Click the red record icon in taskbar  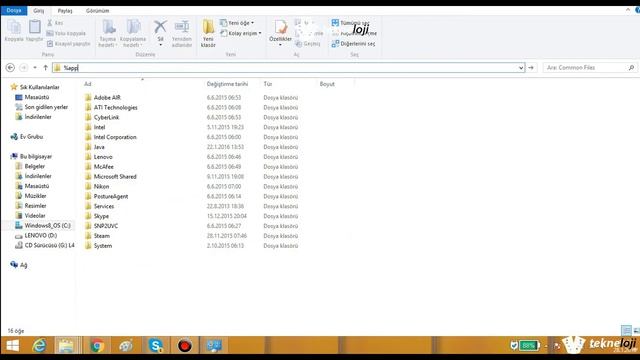[184, 346]
